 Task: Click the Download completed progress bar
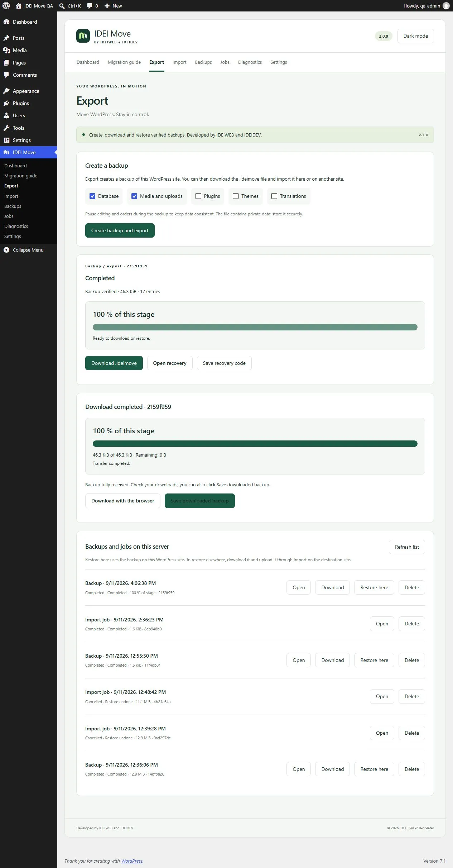(255, 444)
